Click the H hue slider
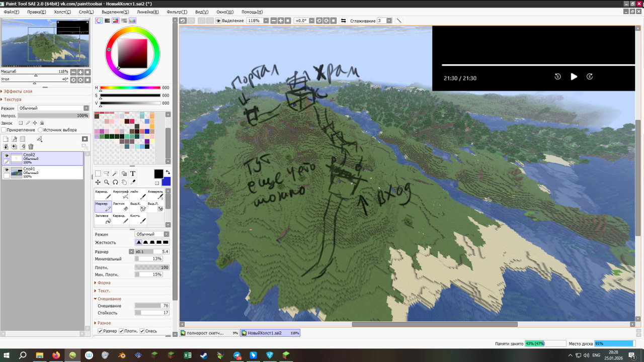The width and height of the screenshot is (644, 362). coord(130,87)
